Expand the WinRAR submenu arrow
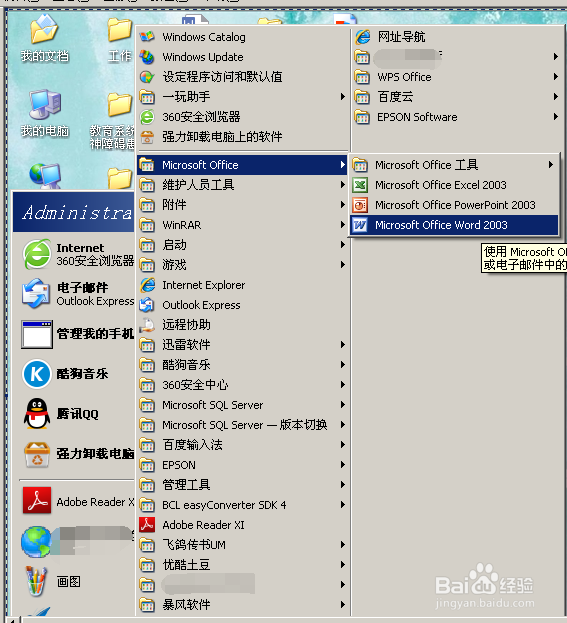567x623 pixels. click(x=343, y=225)
